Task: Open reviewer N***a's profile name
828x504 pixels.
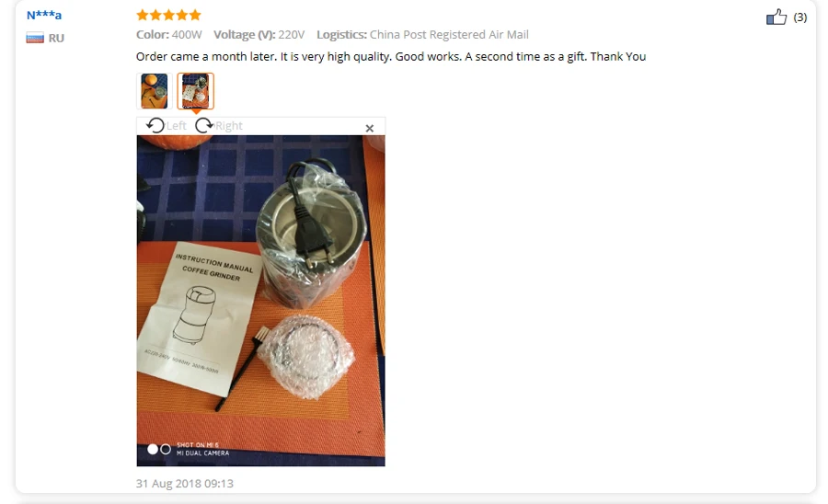Action: point(44,15)
